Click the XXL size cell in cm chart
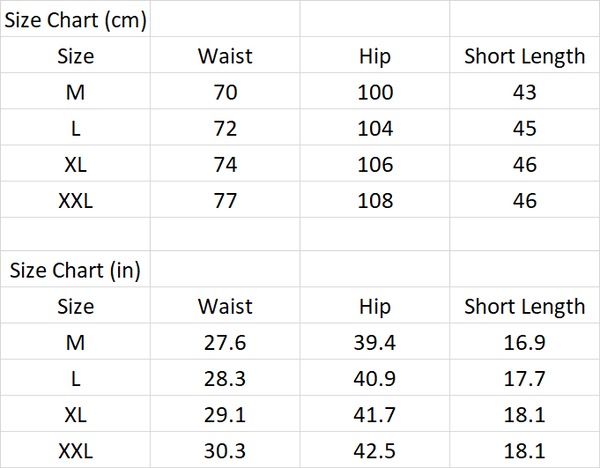Screen dimensions: 600x468 click(75, 199)
